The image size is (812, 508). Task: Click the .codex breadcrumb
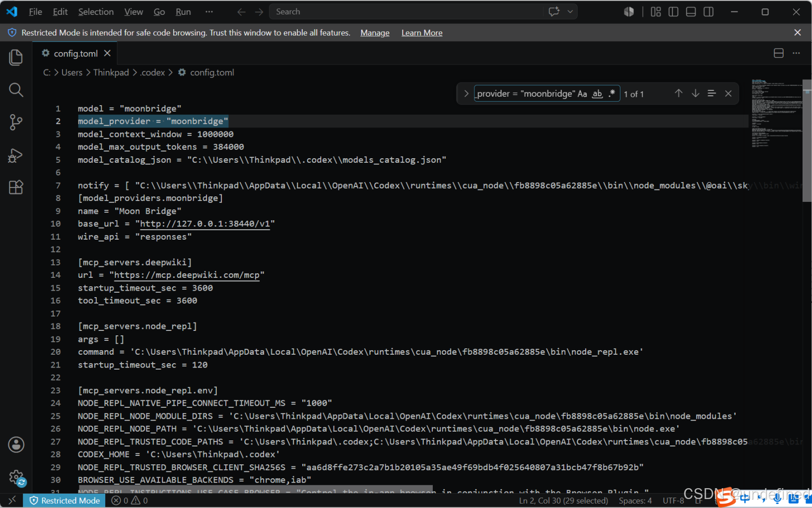(x=152, y=72)
